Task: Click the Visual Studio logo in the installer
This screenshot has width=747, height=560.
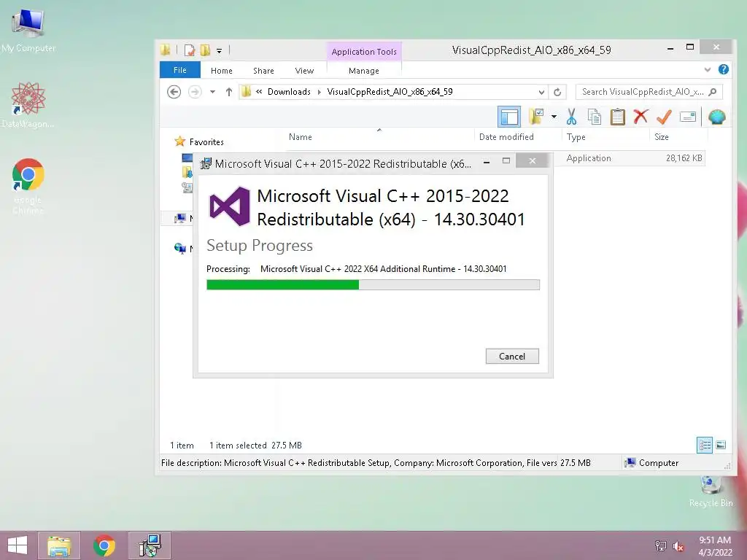Action: pyautogui.click(x=230, y=206)
